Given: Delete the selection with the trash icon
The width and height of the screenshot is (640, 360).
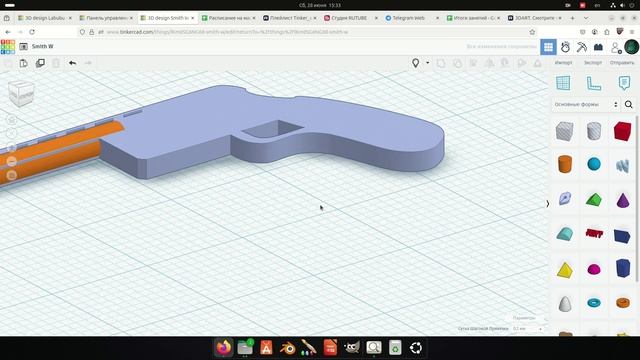Looking at the screenshot, I should coord(56,63).
